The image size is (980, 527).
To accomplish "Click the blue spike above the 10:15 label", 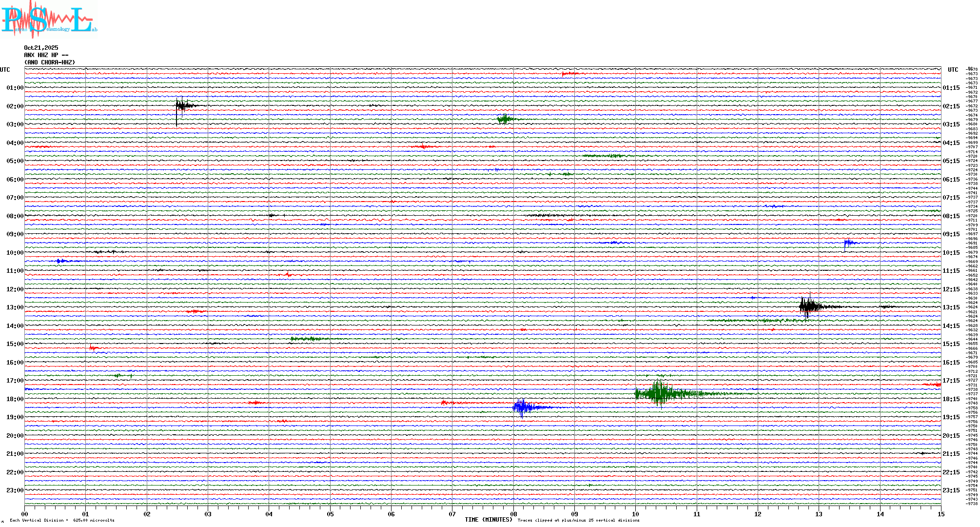I will coord(848,243).
